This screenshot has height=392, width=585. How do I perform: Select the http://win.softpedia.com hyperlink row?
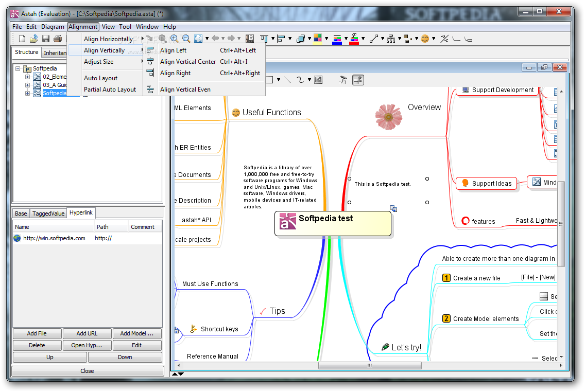88,238
